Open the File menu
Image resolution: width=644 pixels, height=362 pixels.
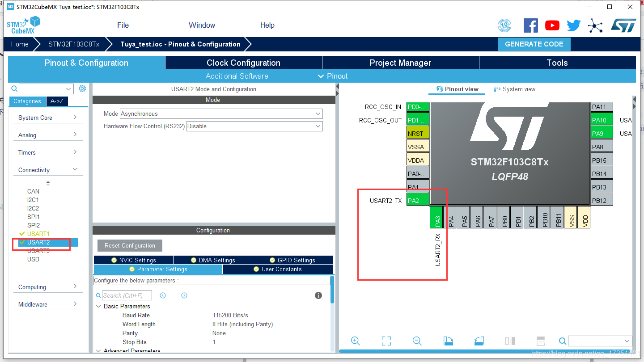123,25
